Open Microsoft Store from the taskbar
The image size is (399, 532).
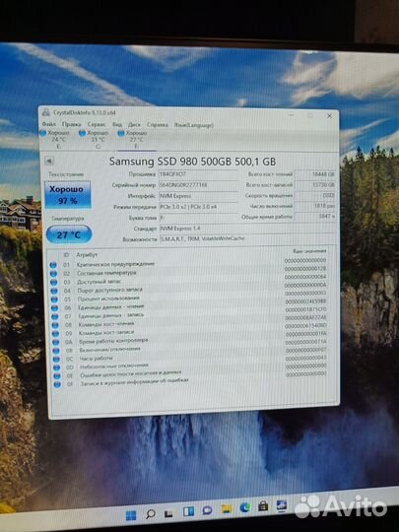[263, 506]
